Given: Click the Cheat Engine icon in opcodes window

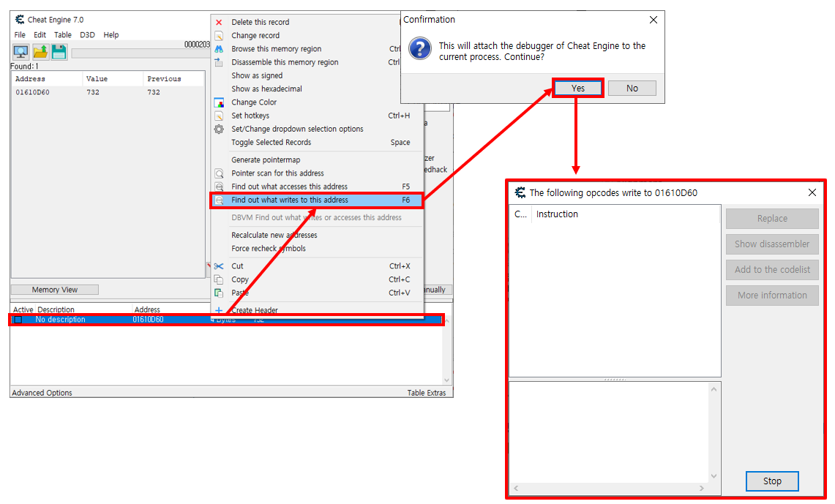Looking at the screenshot, I should tap(520, 192).
